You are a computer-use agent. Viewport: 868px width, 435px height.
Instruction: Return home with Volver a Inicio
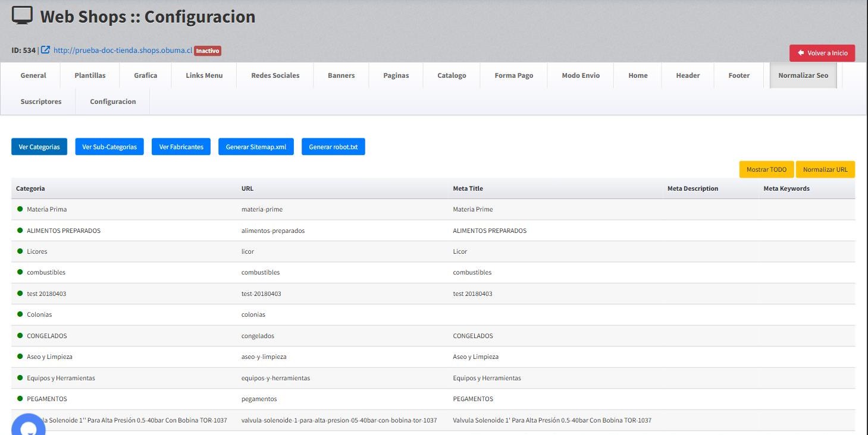point(823,53)
